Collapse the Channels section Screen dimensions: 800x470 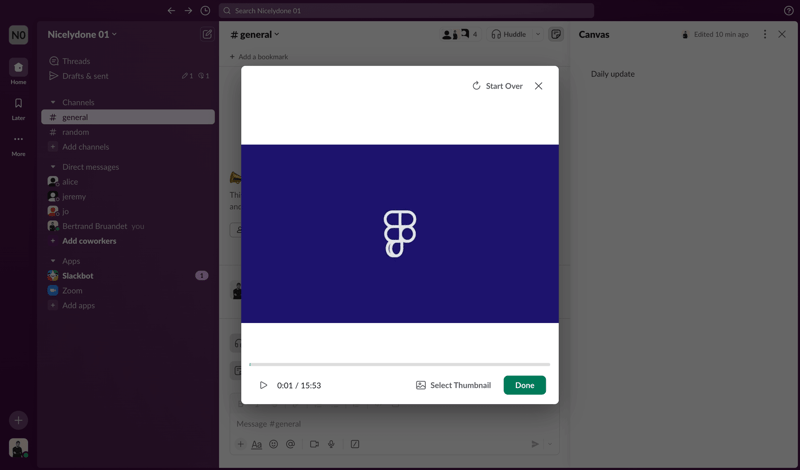53,103
